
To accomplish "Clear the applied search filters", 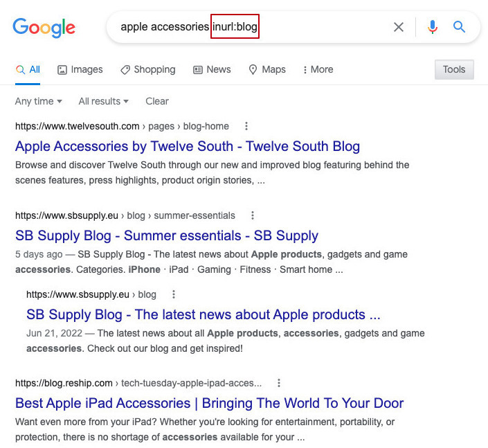I will pyautogui.click(x=157, y=101).
